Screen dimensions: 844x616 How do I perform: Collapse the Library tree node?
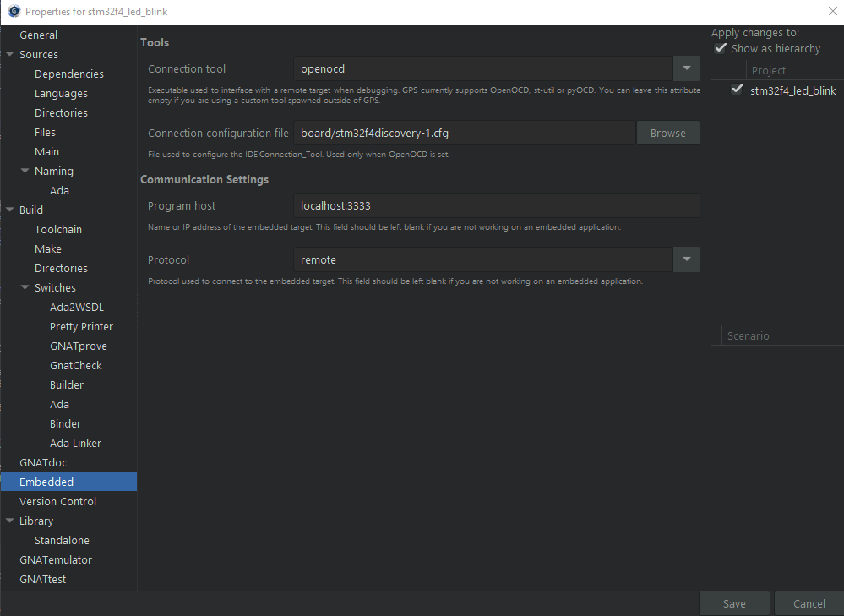(x=9, y=521)
